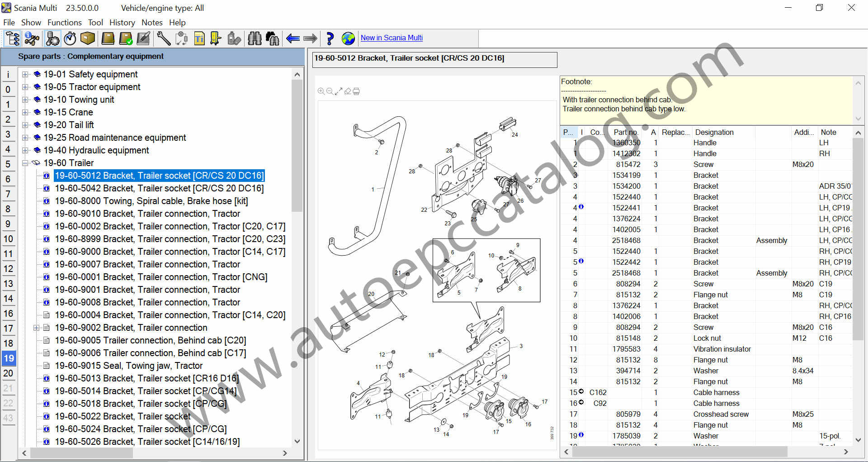868x462 pixels.
Task: Click the footnote box scroll down arrow
Action: coord(858,119)
